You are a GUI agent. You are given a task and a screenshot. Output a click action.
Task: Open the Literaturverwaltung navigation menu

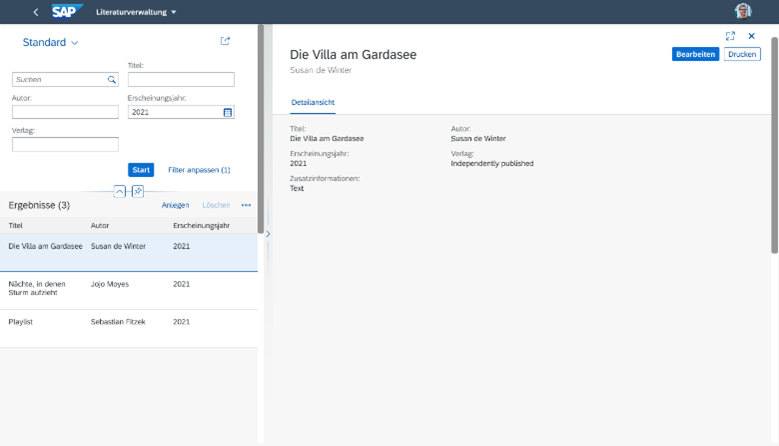pos(136,12)
